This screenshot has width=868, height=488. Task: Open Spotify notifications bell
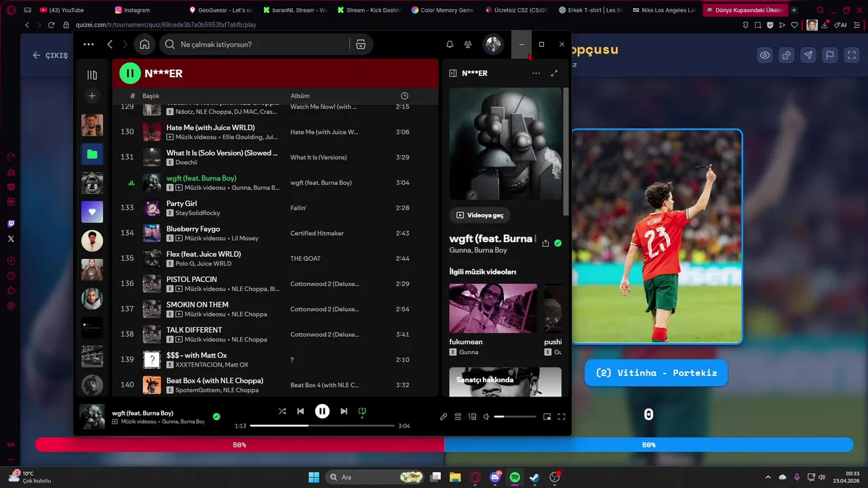pos(450,44)
